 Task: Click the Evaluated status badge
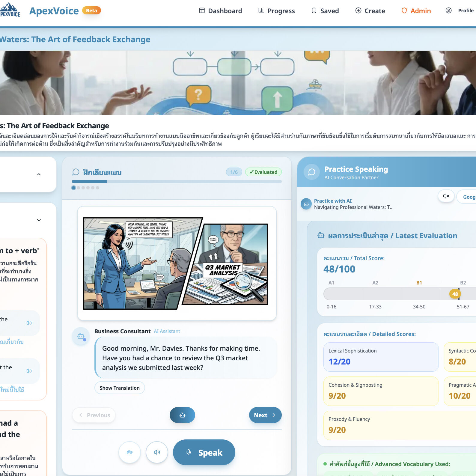(263, 172)
